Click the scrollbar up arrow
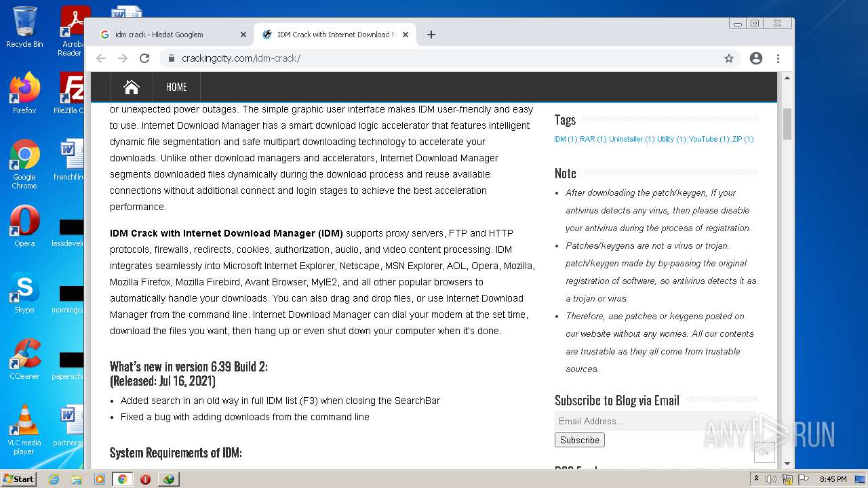The image size is (868, 488). (x=787, y=78)
